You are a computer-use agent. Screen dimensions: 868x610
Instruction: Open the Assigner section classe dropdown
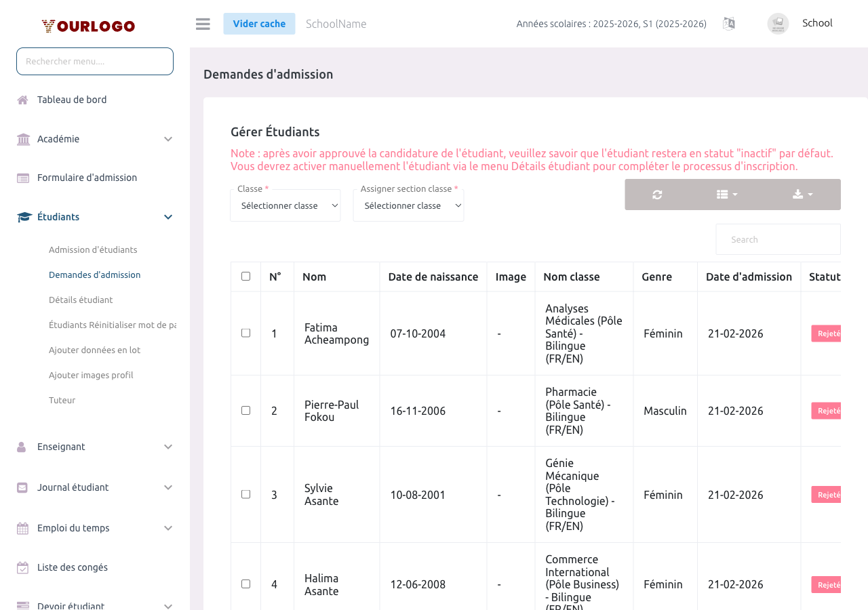[408, 205]
